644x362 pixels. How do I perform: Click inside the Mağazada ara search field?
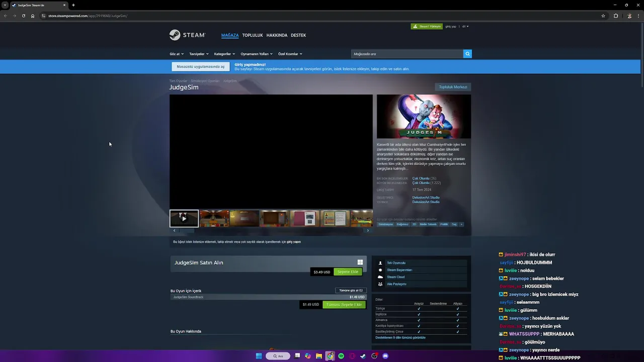[407, 54]
